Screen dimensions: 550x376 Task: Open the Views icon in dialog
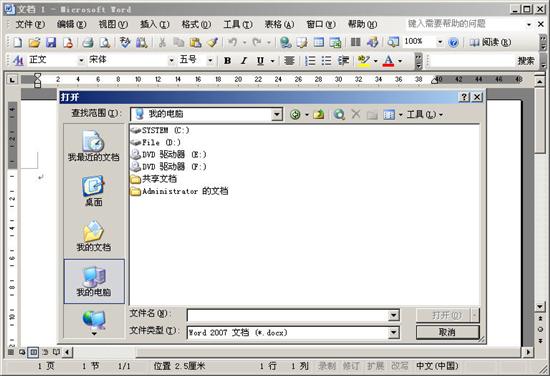[389, 114]
